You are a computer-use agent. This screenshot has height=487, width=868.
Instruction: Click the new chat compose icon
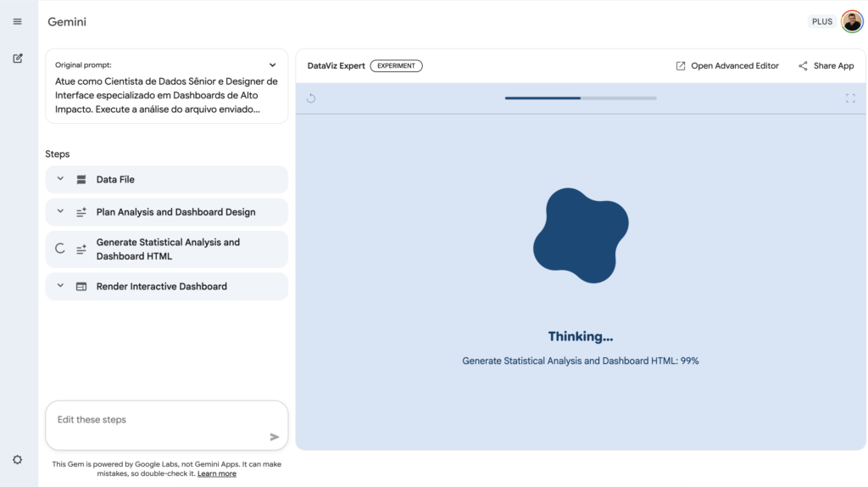(x=17, y=59)
